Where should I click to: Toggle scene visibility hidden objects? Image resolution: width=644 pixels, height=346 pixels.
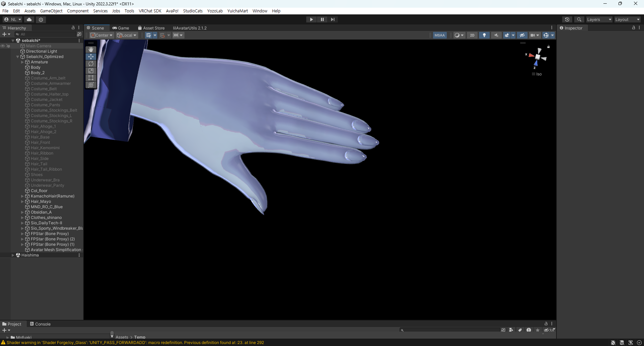tap(522, 35)
